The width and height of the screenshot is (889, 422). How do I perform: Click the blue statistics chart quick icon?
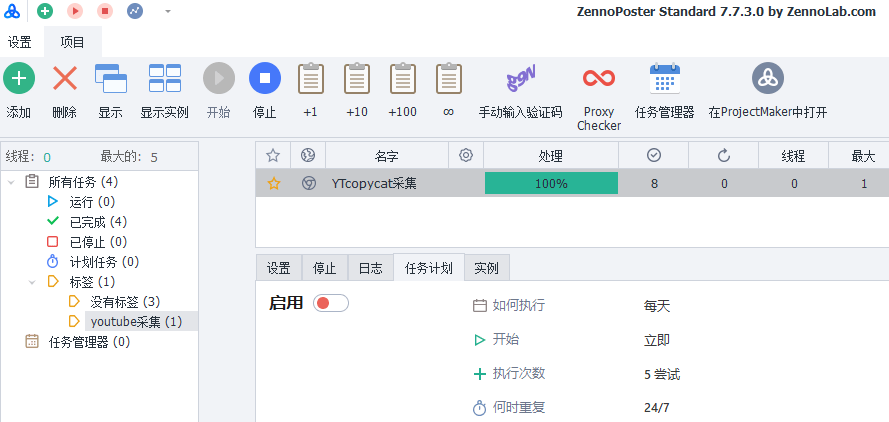[x=135, y=11]
